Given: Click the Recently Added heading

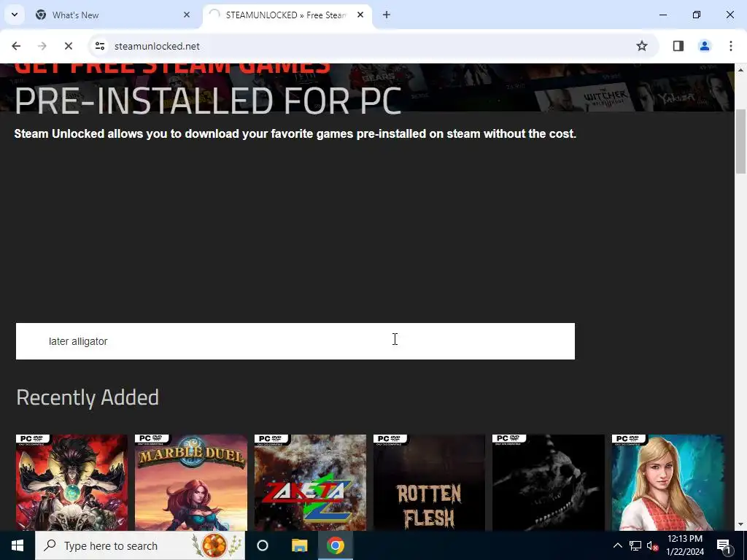Looking at the screenshot, I should pos(88,397).
